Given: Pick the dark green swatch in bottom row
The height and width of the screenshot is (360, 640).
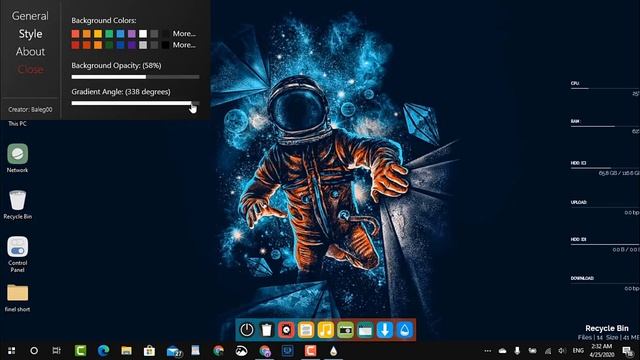Looking at the screenshot, I should [109, 45].
